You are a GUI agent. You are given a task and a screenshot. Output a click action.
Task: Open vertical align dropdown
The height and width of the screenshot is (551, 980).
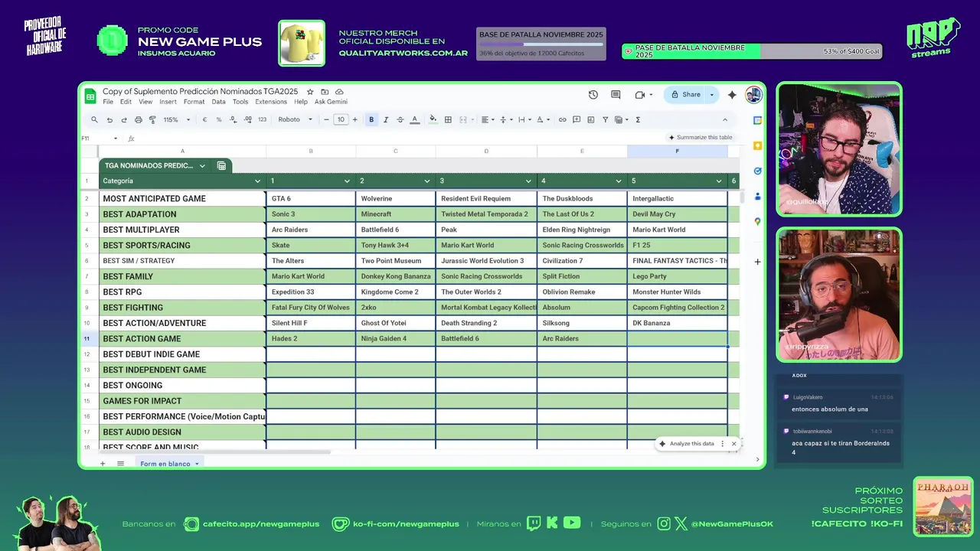[505, 119]
